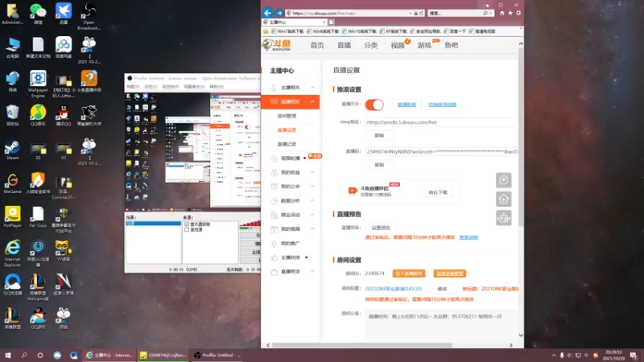Screen dimensions: 644x362
Task: Click the page vertical scrollbar
Action: click(x=521, y=138)
